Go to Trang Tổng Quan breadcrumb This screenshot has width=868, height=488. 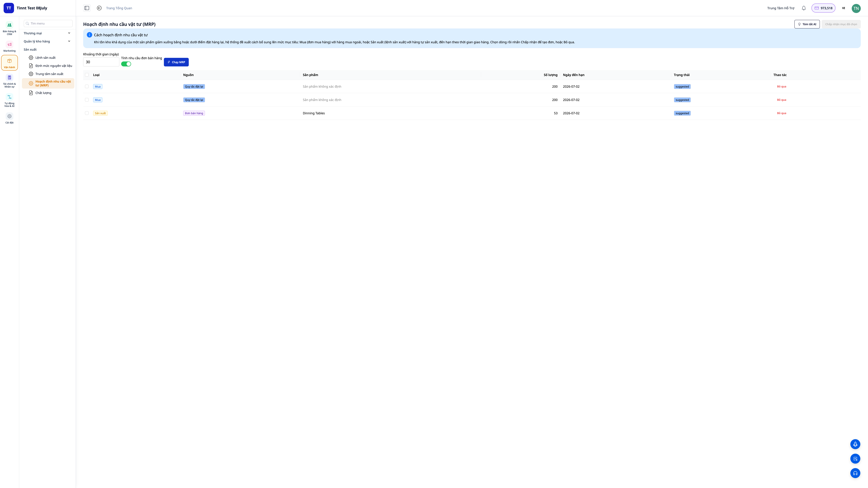pyautogui.click(x=119, y=8)
